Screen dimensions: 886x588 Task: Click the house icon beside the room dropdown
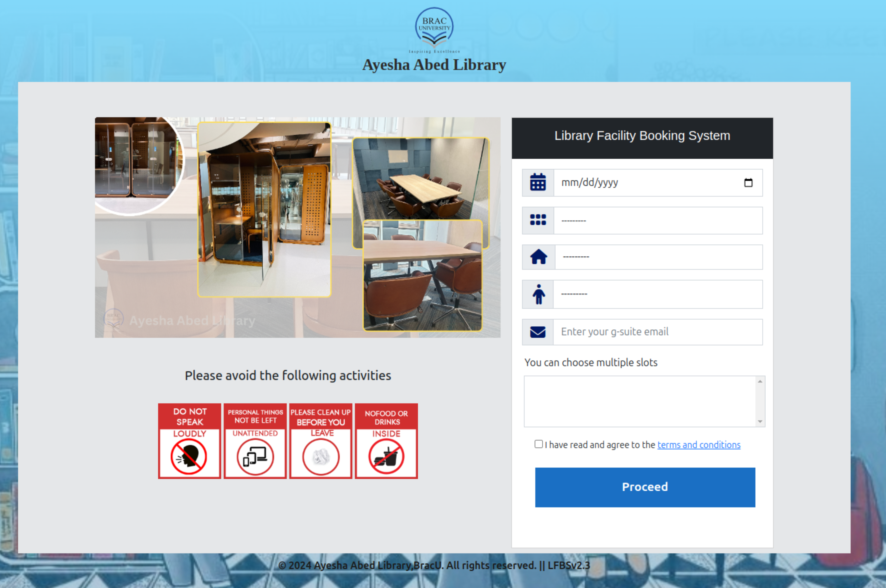[538, 257]
